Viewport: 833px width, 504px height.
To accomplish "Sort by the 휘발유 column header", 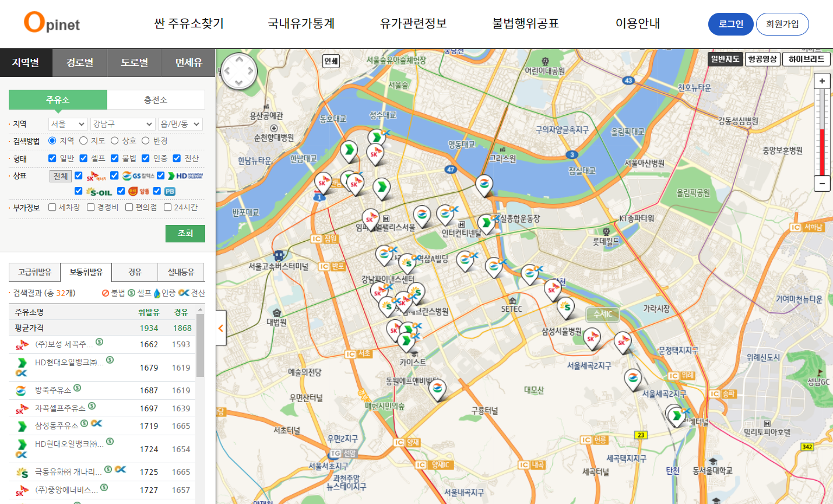I will click(x=149, y=312).
